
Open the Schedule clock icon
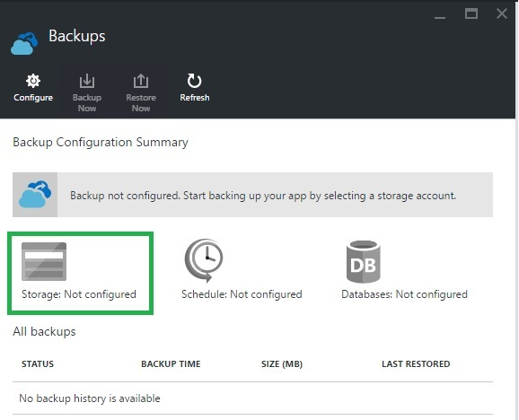(x=204, y=260)
